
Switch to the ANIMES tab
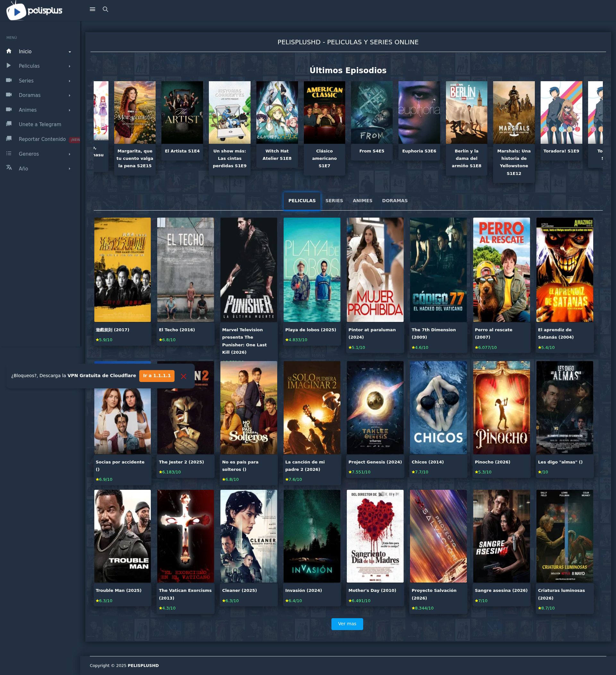coord(362,201)
